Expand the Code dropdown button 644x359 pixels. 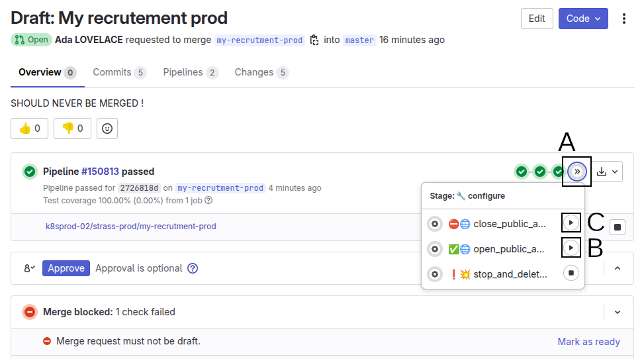(x=583, y=19)
